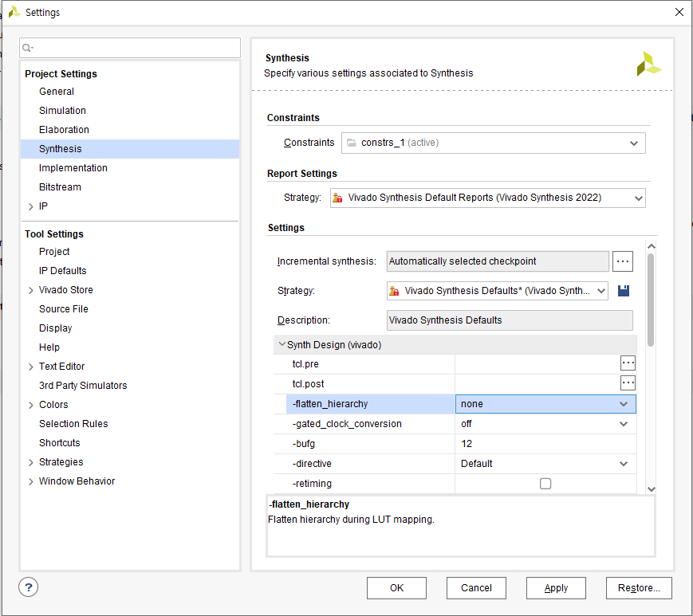693x616 pixels.
Task: Open Shortcuts settings
Action: 60,443
